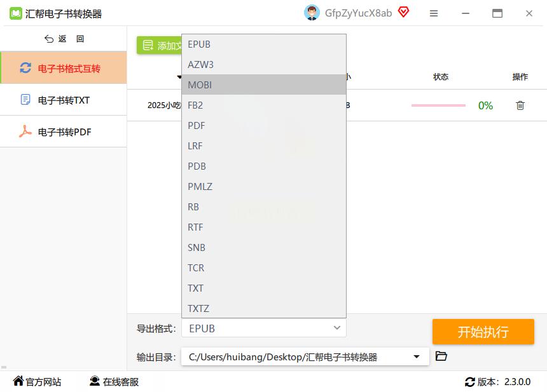The height and width of the screenshot is (392, 547).
Task: Open the output folder browse icon
Action: click(x=441, y=356)
